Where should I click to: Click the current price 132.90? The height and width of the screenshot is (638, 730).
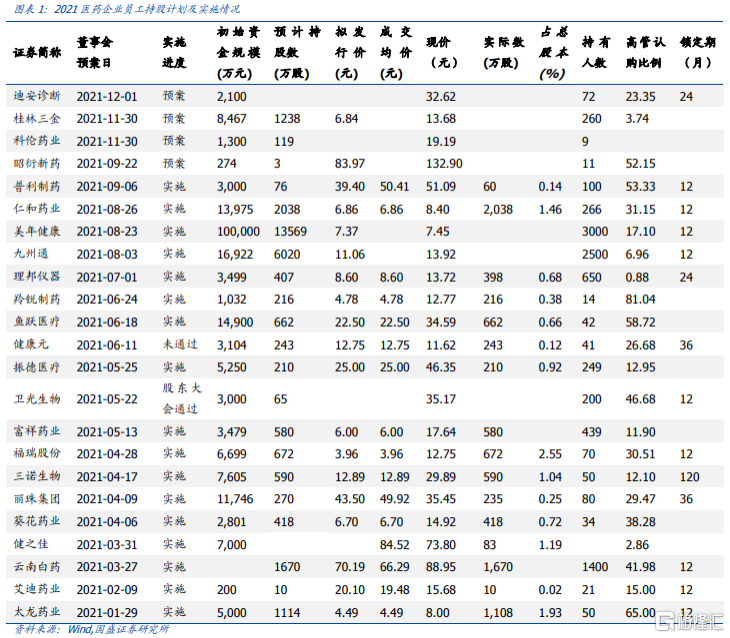(445, 164)
